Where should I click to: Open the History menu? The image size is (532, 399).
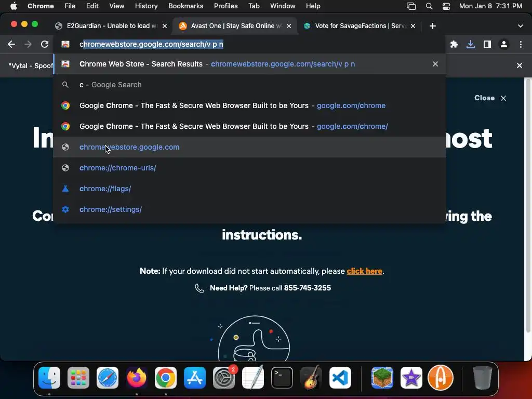click(x=146, y=6)
